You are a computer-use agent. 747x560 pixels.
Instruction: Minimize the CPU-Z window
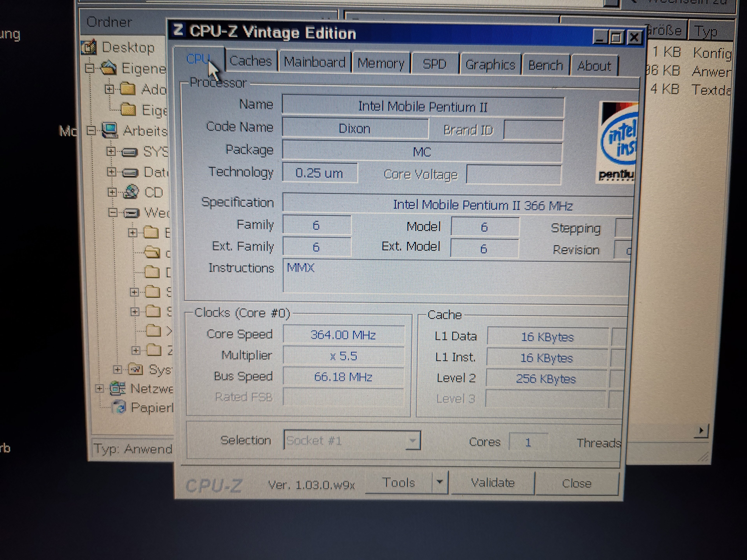pos(601,37)
